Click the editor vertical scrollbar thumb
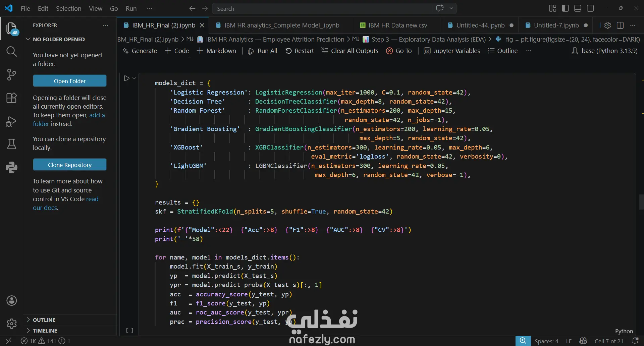Image resolution: width=644 pixels, height=346 pixels. click(x=641, y=202)
